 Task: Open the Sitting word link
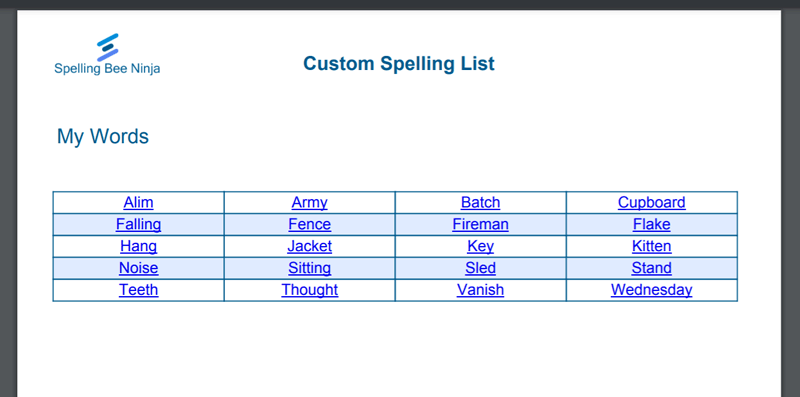[309, 268]
